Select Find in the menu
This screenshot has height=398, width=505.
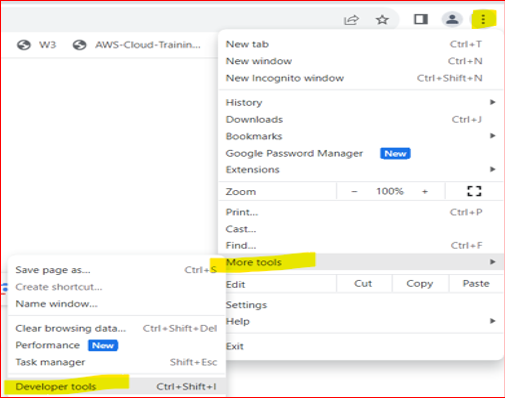click(360, 246)
